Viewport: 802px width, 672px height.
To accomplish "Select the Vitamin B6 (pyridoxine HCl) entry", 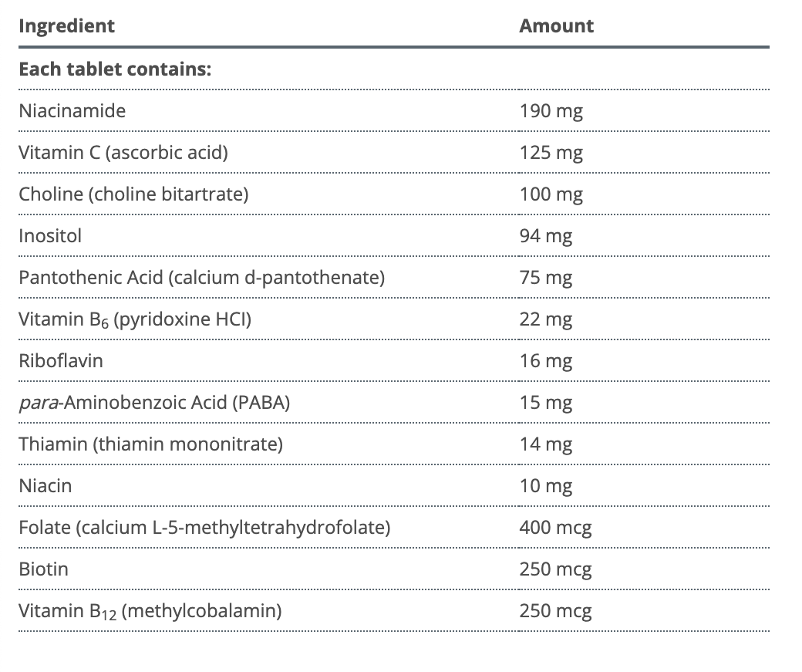I will [x=135, y=319].
